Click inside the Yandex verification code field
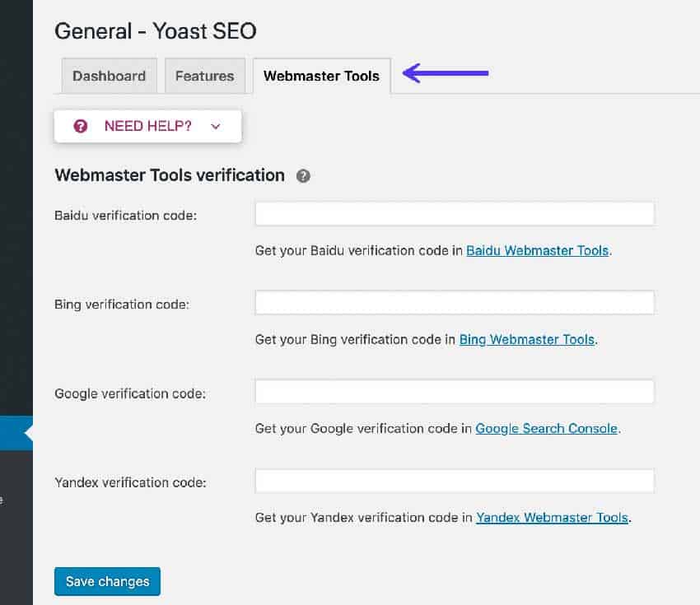700x605 pixels. (x=454, y=480)
